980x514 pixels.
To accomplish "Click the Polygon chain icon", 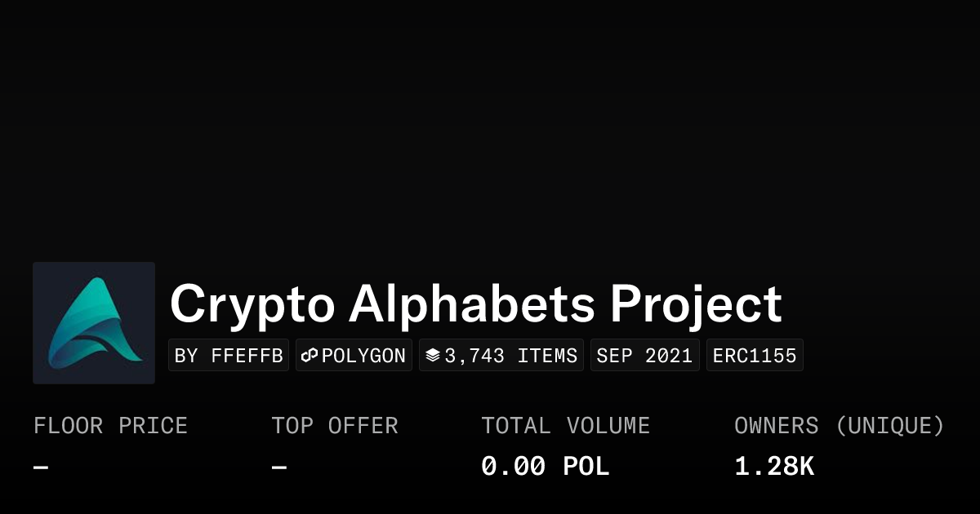I will click(310, 356).
